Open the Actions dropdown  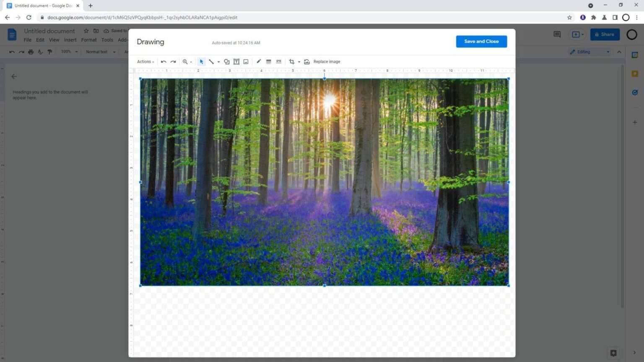145,62
